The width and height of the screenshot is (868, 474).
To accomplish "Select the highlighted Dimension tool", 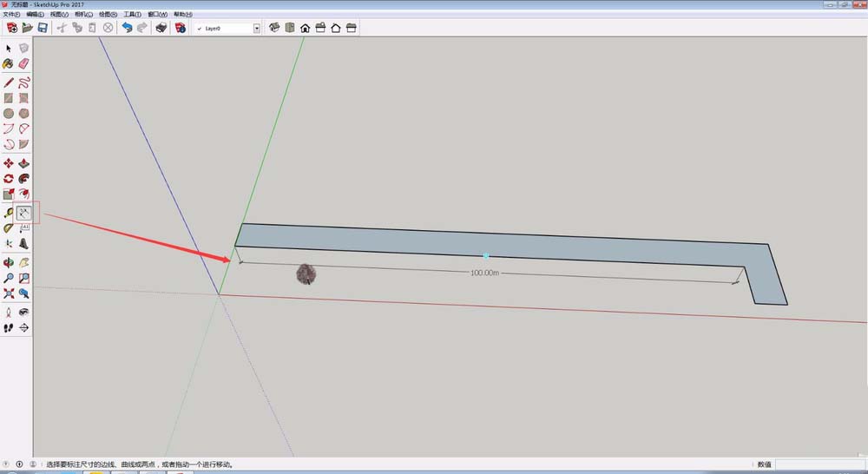I will (24, 212).
